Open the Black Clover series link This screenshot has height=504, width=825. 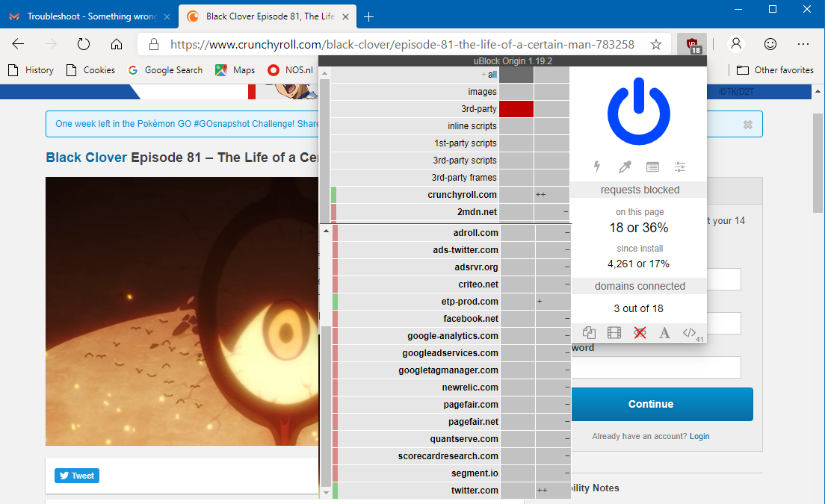point(86,158)
